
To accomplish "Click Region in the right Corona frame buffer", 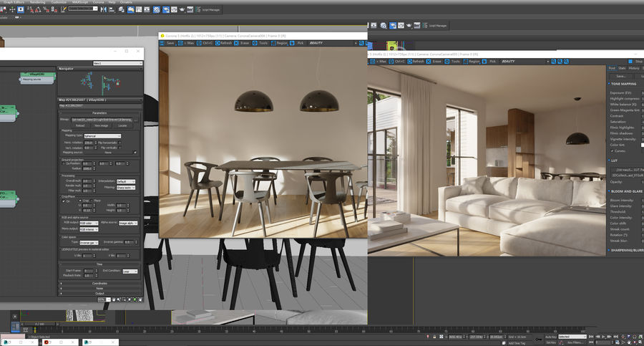I will [x=472, y=62].
